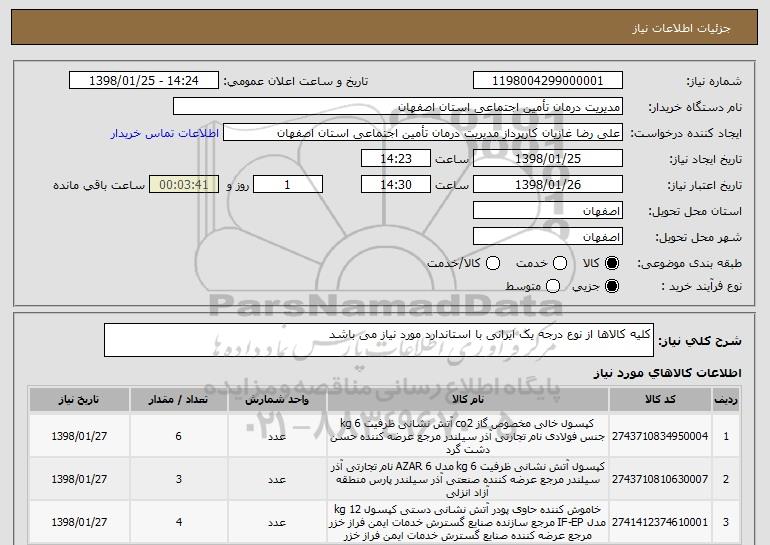Click the need date 1398/01/27 in row 2
The width and height of the screenshot is (770, 545).
pos(79,479)
